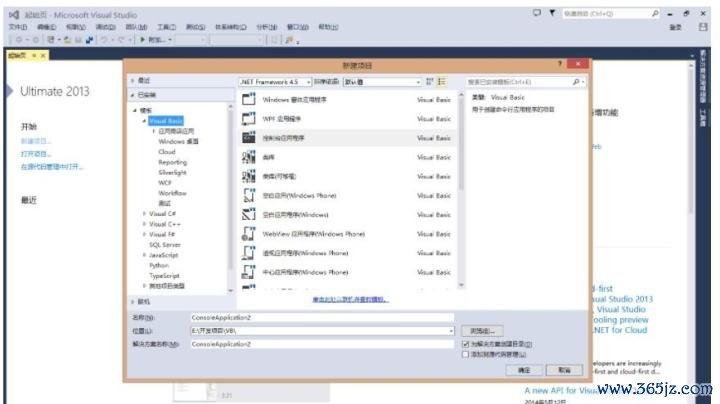720x404 pixels.
Task: Click the solution name input field
Action: pyautogui.click(x=322, y=344)
